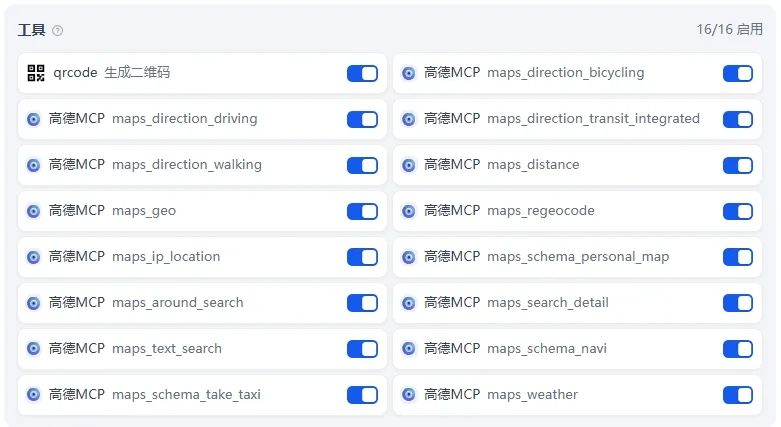
Task: Click the 高德MCP icon for maps_direction_transit_integrated
Action: (408, 119)
